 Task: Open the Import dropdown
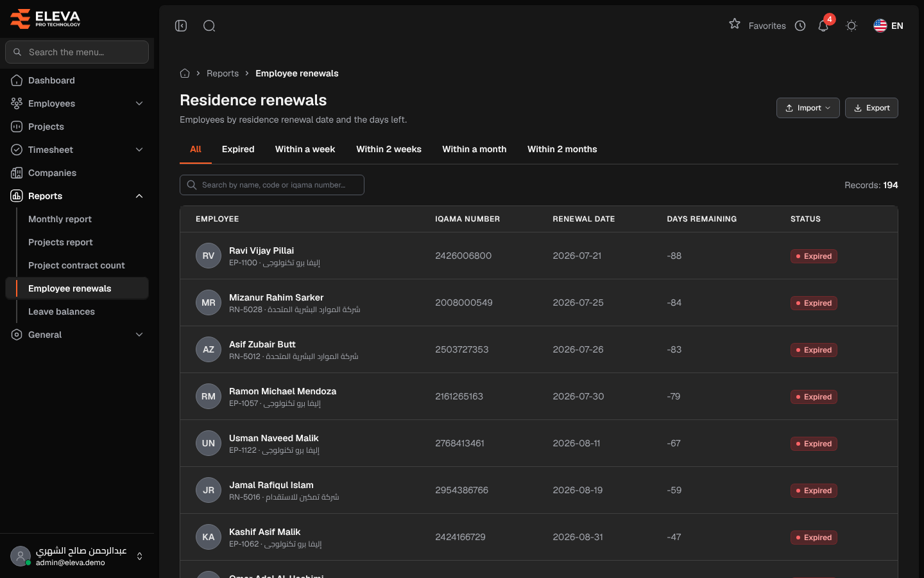click(x=808, y=108)
